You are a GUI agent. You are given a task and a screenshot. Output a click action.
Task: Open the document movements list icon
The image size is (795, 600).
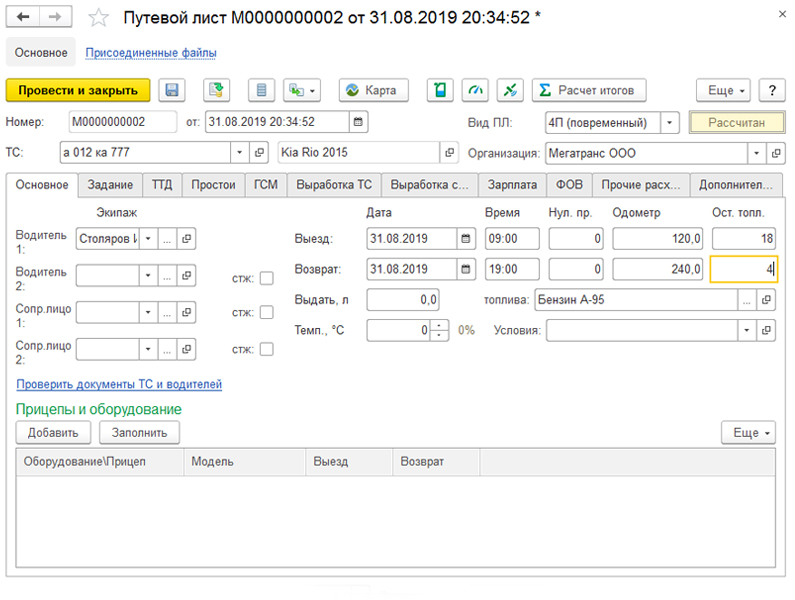(x=261, y=90)
